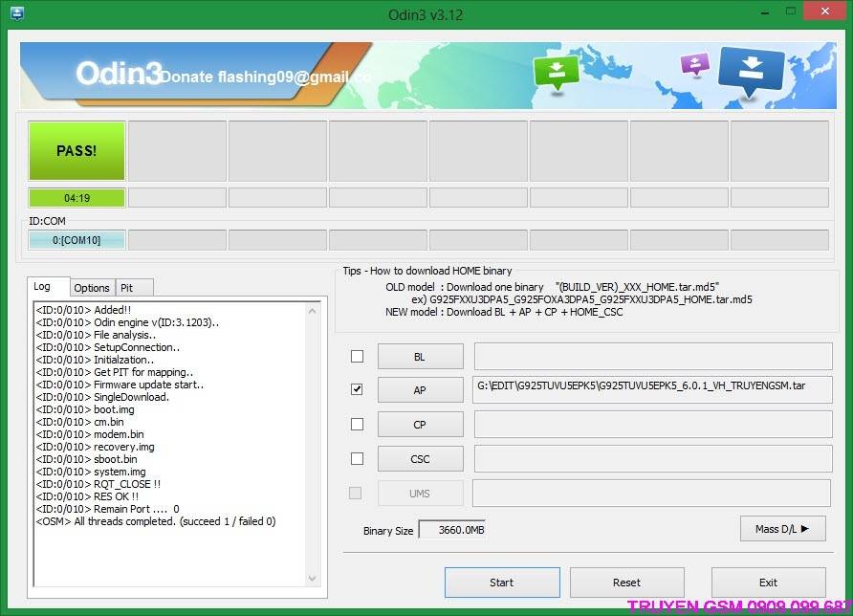Click log line 'RQT_CLOSE !!'
853x616 pixels.
98,484
